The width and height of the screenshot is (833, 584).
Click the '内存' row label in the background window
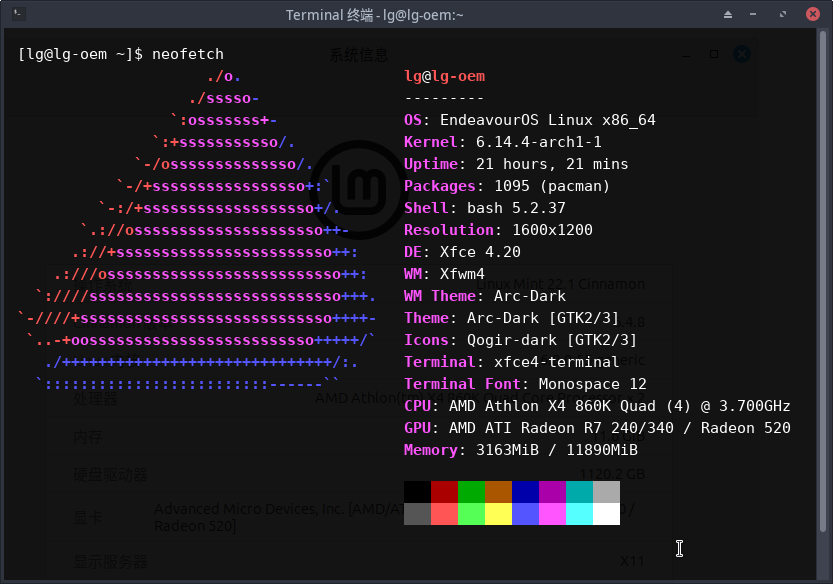pos(88,437)
